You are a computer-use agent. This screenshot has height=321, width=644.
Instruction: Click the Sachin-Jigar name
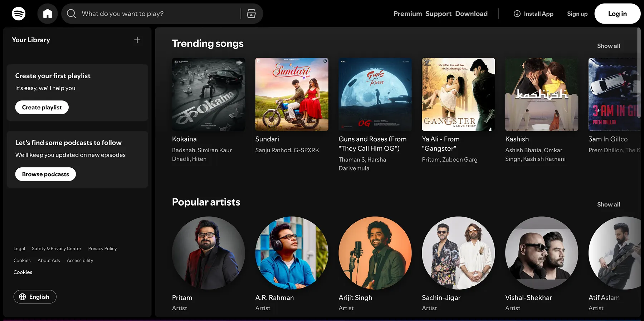click(441, 298)
